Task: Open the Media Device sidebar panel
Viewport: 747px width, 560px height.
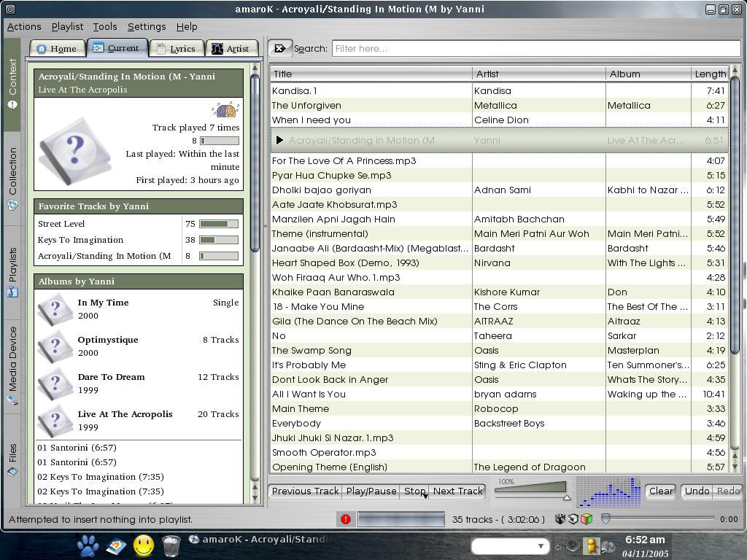Action: 12,367
